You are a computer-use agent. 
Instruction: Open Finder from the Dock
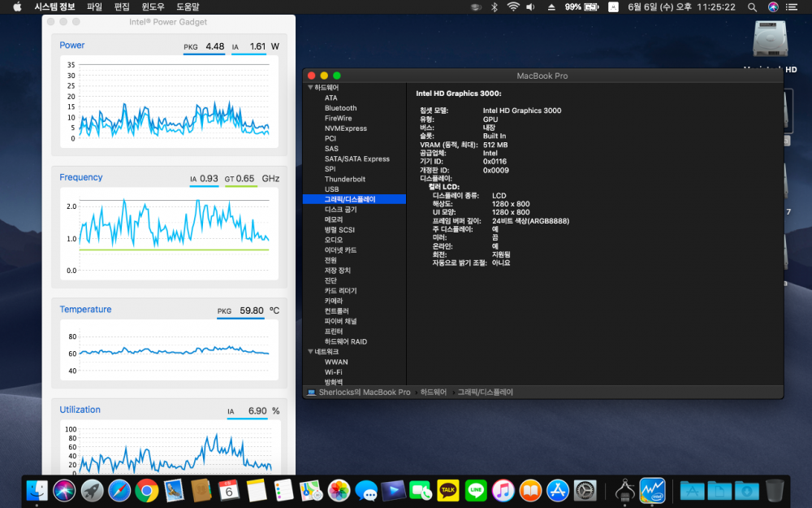(x=37, y=490)
